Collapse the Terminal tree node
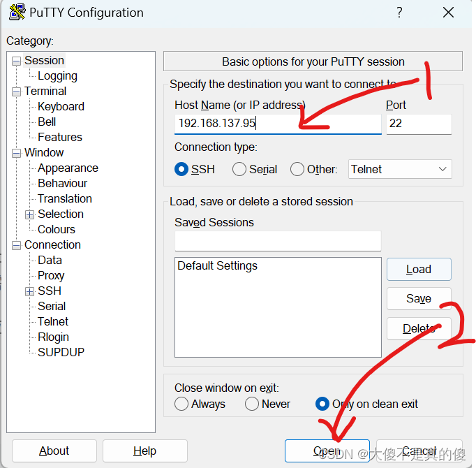 click(x=16, y=92)
